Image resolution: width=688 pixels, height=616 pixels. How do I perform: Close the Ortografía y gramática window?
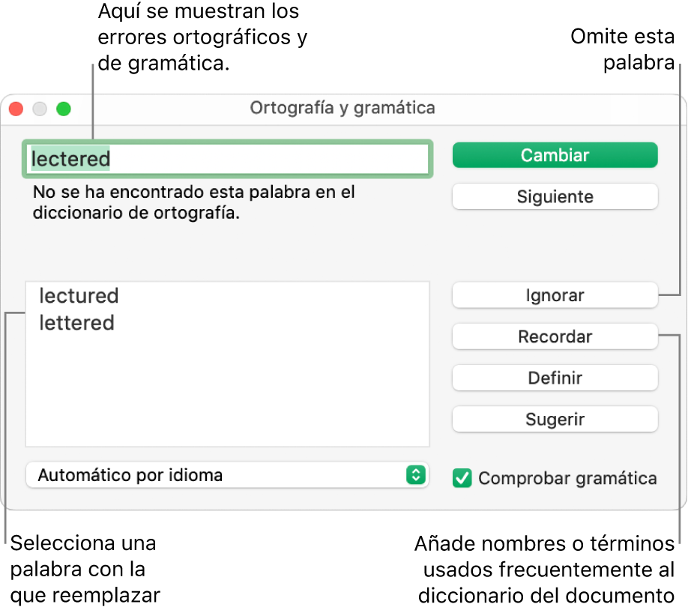click(x=16, y=109)
